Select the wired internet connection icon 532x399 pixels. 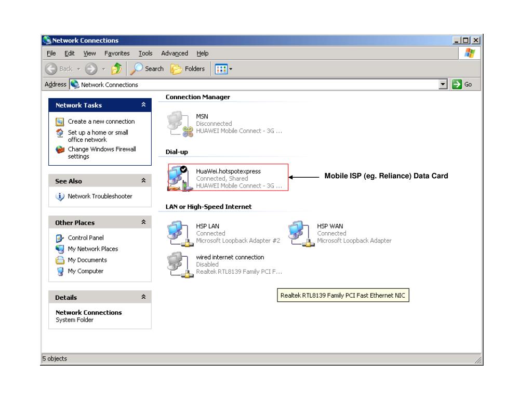[x=180, y=264]
